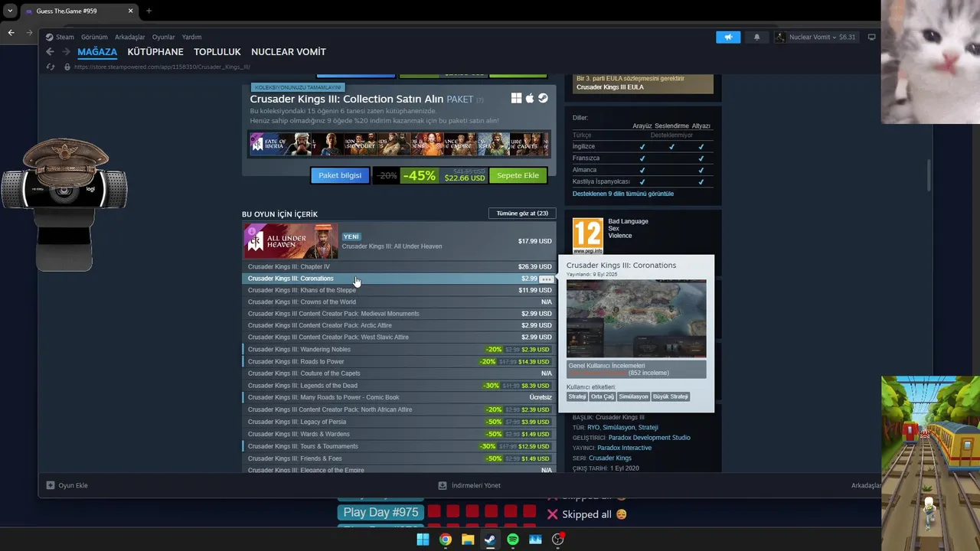980x551 pixels.
Task: Click the Coronations screenshot in the tooltip
Action: click(636, 318)
